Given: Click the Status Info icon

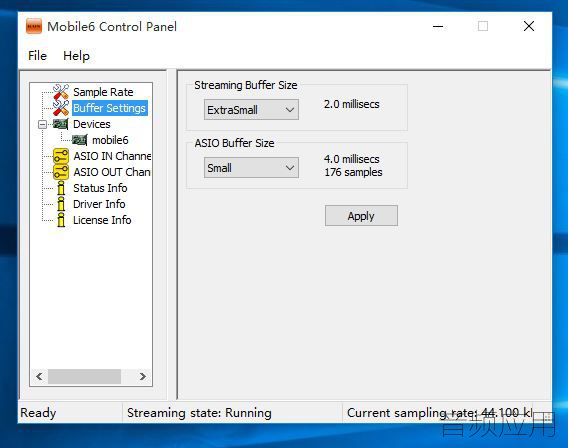Looking at the screenshot, I should click(61, 188).
